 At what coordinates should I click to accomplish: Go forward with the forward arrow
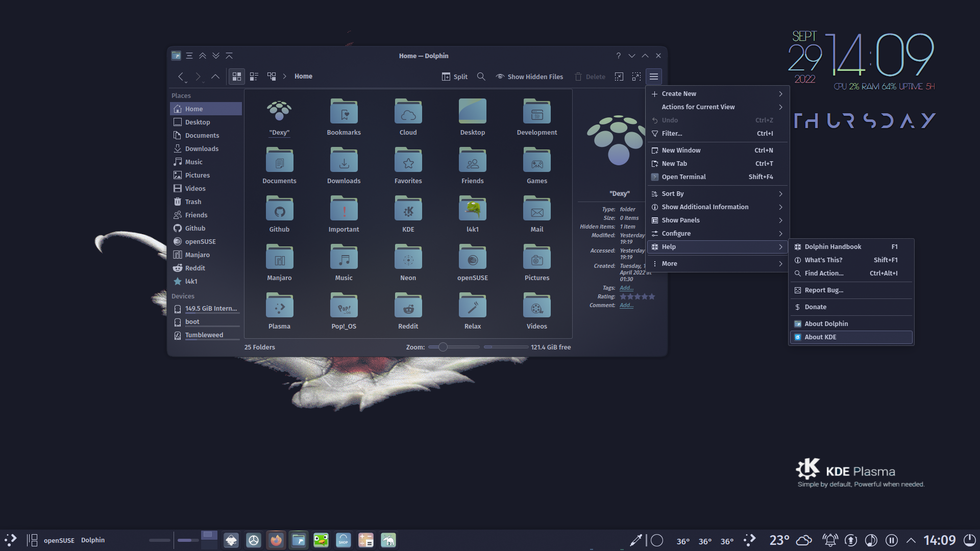tap(198, 77)
